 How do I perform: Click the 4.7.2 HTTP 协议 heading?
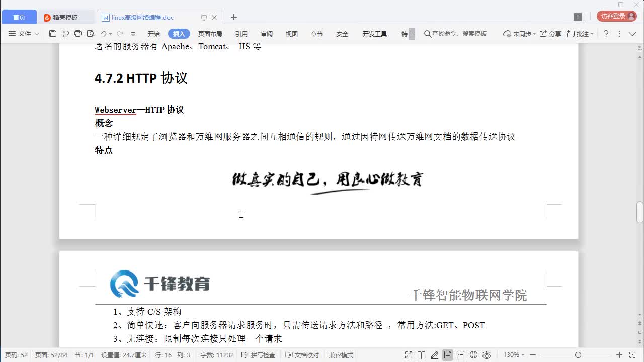(x=141, y=78)
